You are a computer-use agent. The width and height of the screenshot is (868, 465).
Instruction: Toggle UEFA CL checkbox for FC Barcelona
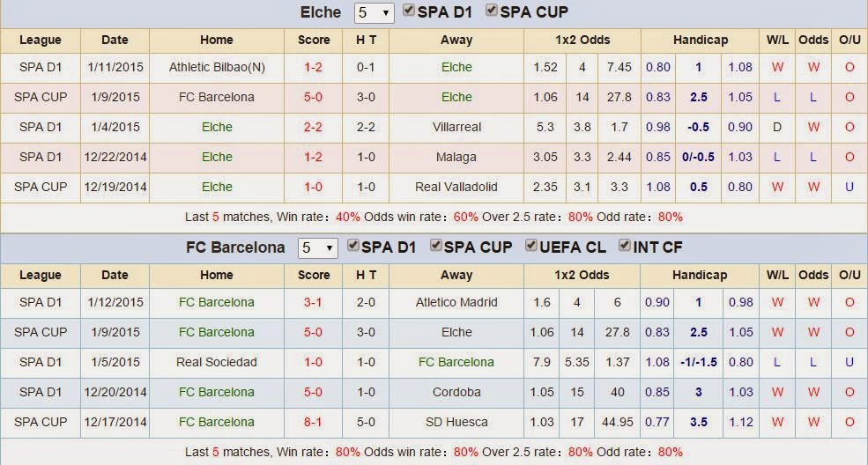[531, 246]
